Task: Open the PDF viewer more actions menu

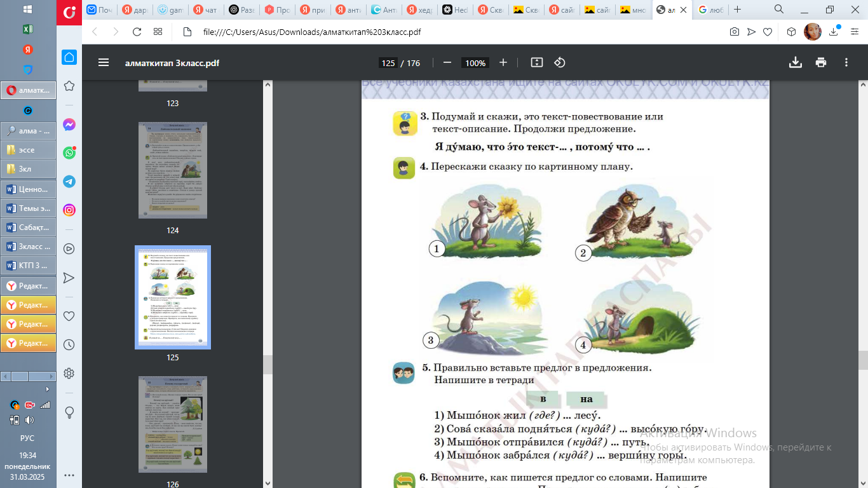Action: coord(846,62)
